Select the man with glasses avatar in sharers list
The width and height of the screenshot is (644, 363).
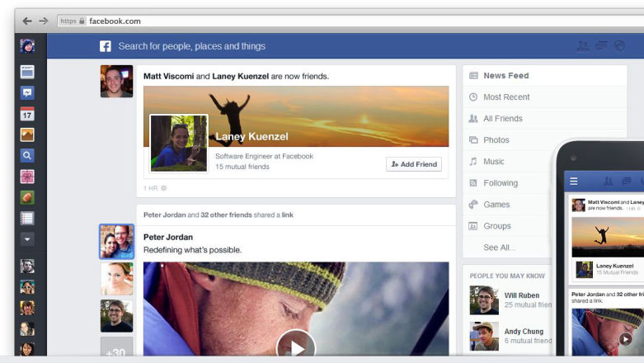(x=116, y=316)
